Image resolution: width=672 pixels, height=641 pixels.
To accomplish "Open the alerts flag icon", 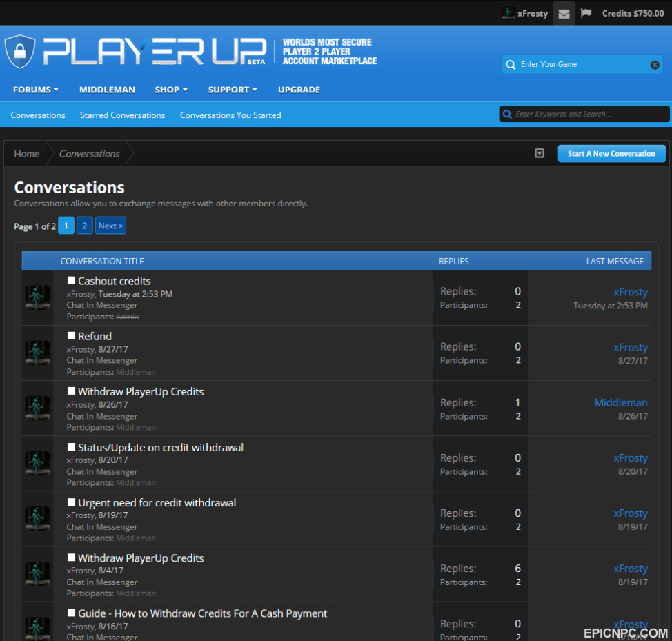I will [x=586, y=13].
